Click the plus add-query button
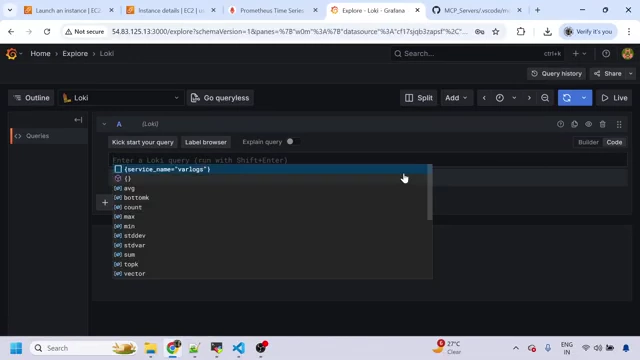The width and height of the screenshot is (640, 360). click(105, 202)
